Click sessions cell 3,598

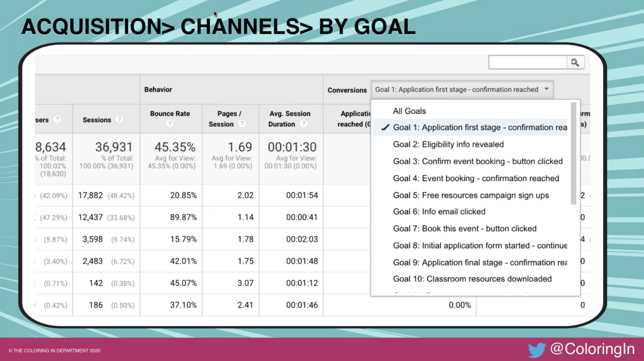[93, 239]
